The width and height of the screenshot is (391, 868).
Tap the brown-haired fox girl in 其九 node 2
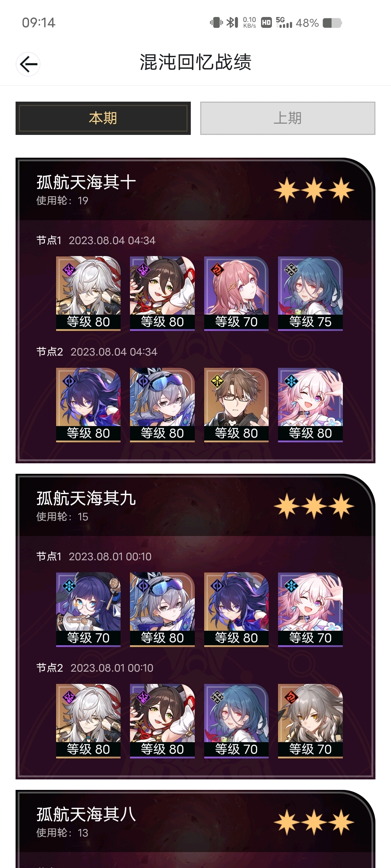click(162, 721)
